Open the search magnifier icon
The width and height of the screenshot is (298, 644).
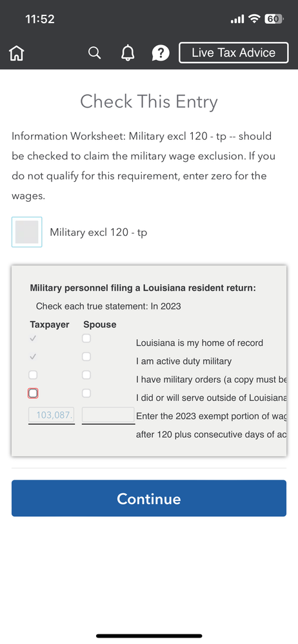tap(95, 53)
